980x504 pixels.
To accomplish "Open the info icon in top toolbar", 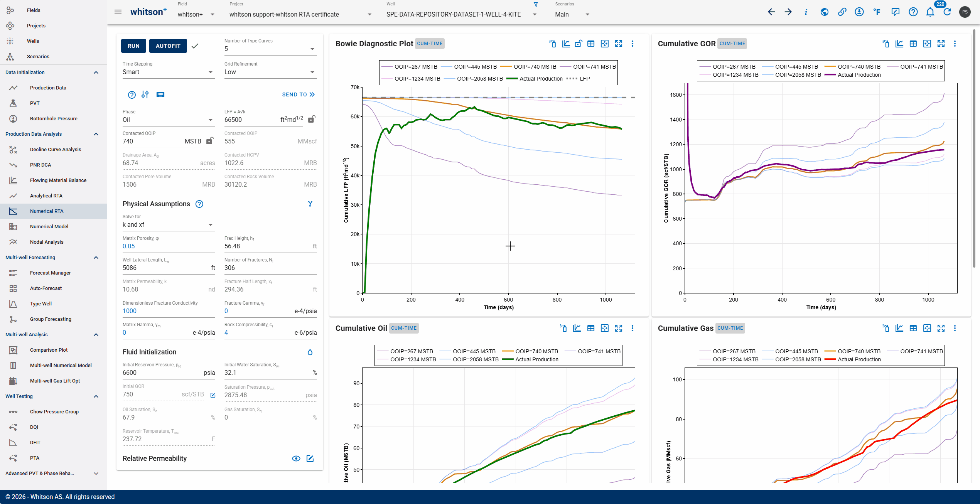I will click(x=806, y=12).
